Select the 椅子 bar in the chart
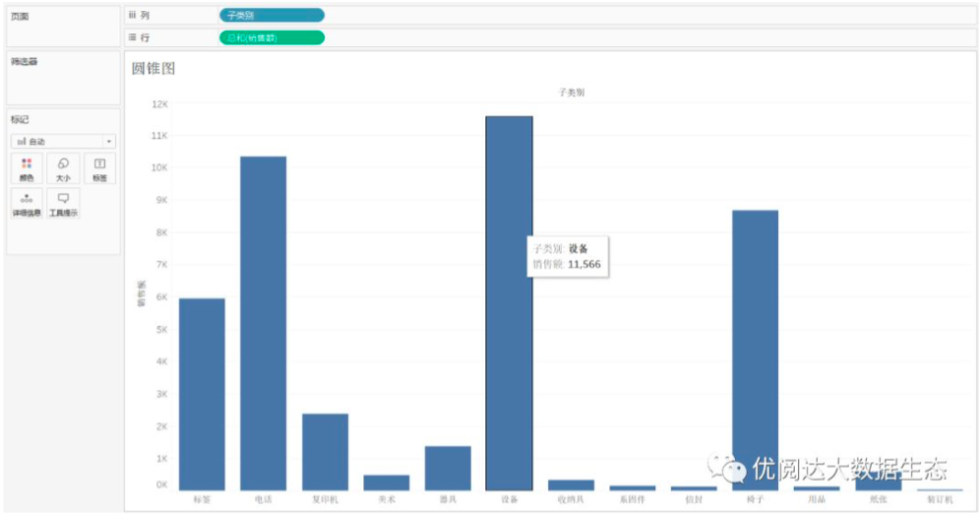This screenshot has height=517, width=980. pos(755,350)
